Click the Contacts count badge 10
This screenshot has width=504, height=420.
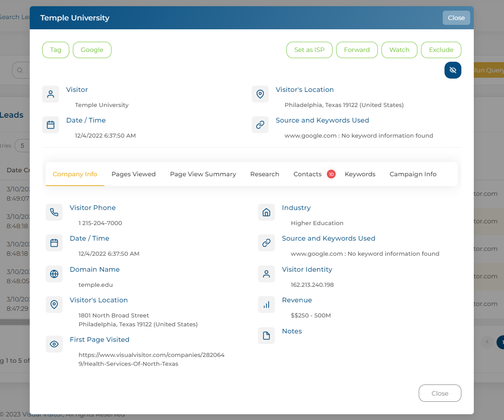[x=331, y=174]
